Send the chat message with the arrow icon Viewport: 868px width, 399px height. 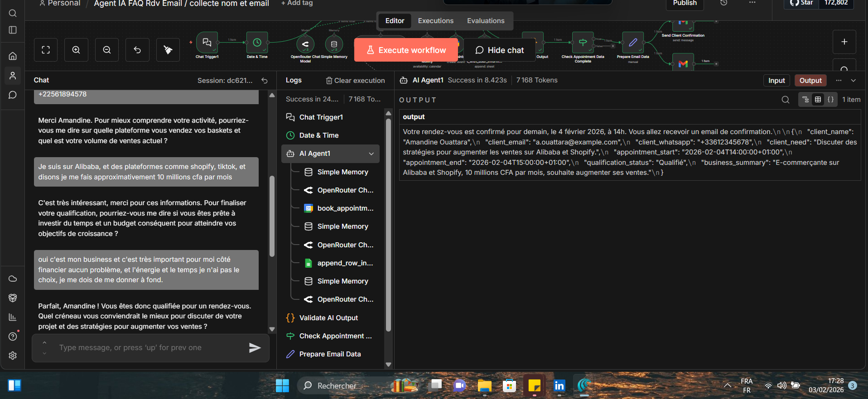(255, 348)
